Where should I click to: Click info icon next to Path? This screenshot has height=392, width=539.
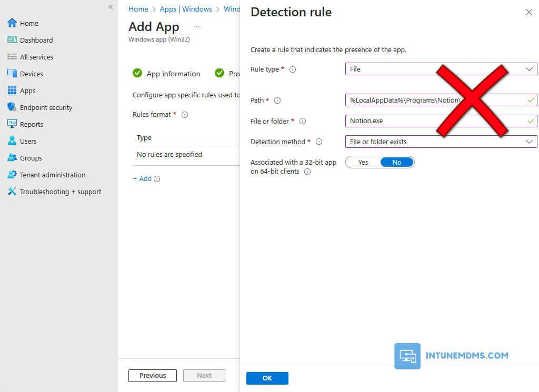click(x=277, y=100)
